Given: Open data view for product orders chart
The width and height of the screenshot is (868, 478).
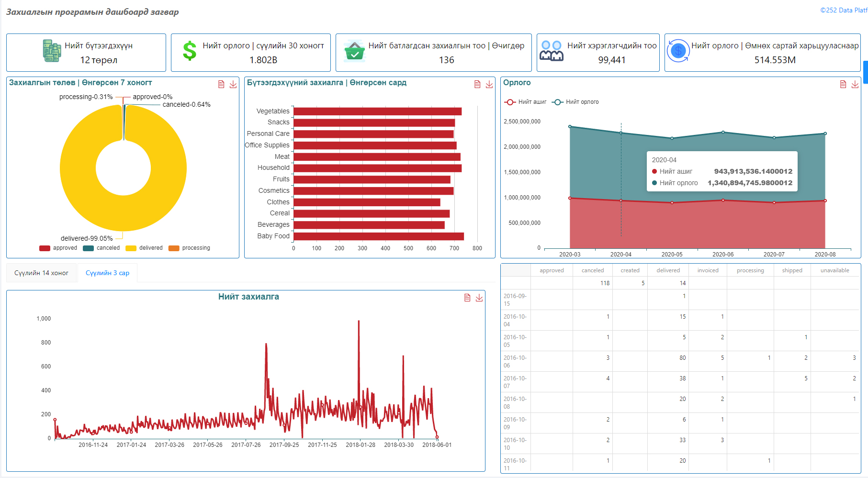Looking at the screenshot, I should [x=477, y=84].
